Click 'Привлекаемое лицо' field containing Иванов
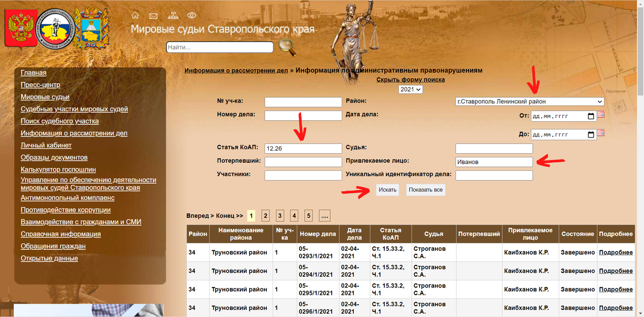The image size is (644, 317). (x=494, y=162)
